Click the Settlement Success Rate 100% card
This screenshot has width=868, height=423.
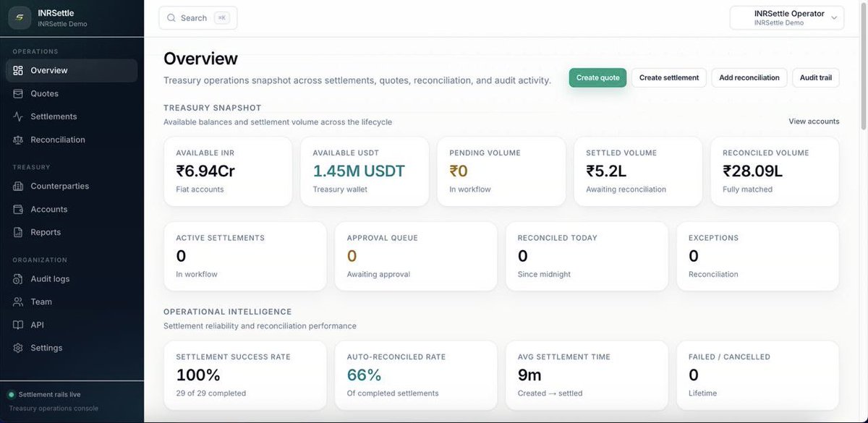[x=245, y=376]
